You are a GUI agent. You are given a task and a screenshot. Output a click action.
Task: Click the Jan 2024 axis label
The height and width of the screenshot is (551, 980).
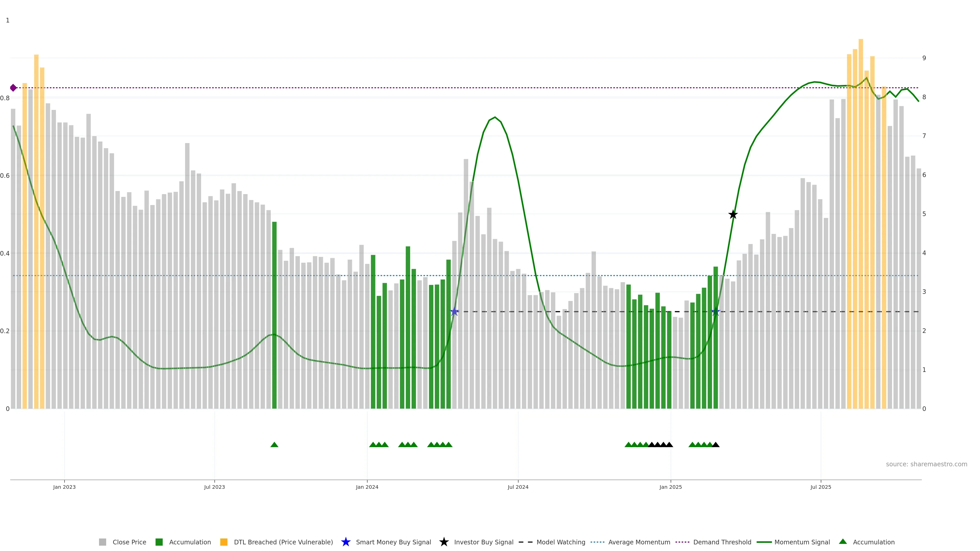[x=367, y=487]
